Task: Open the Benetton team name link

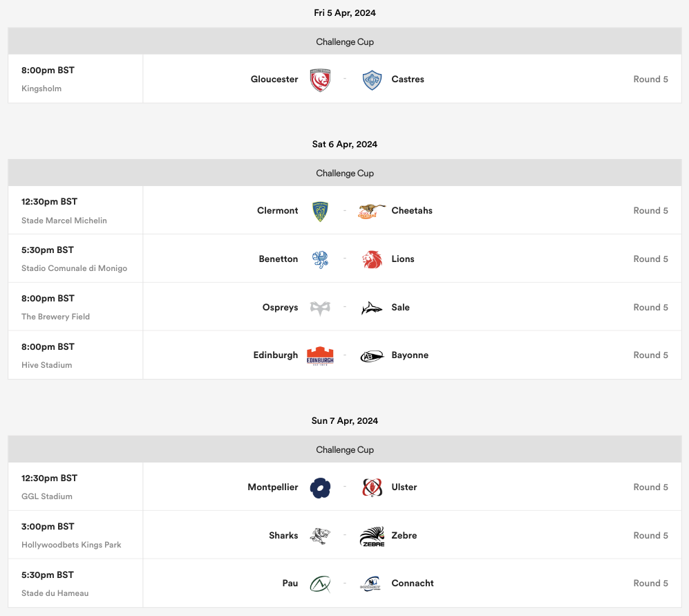Action: tap(279, 259)
